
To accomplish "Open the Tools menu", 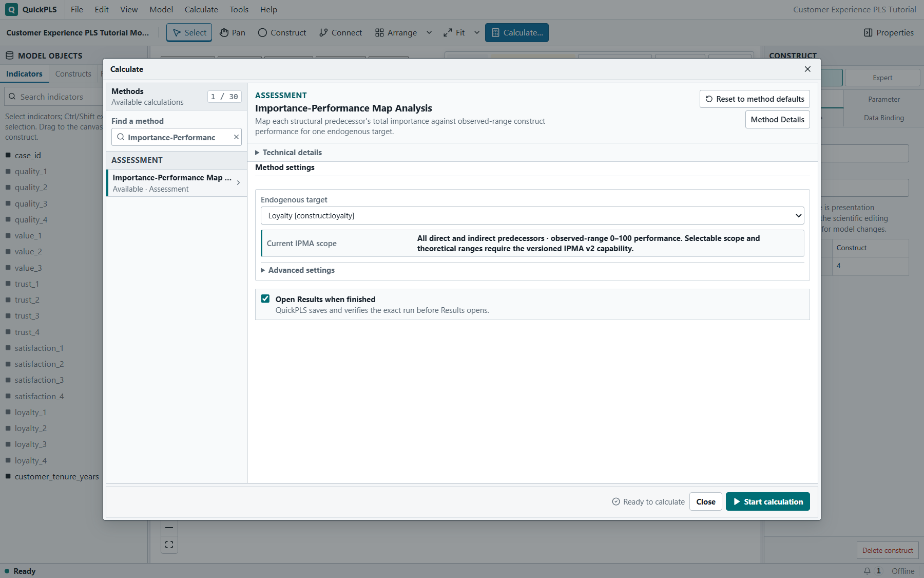I will pos(239,9).
